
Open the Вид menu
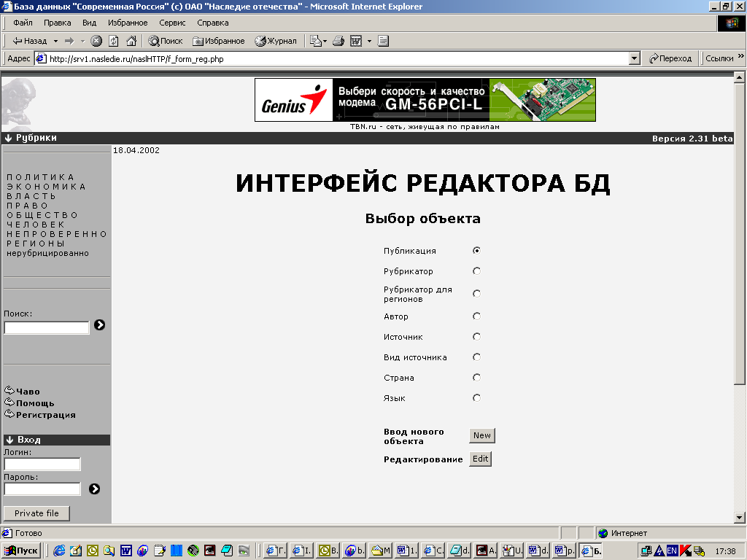89,23
